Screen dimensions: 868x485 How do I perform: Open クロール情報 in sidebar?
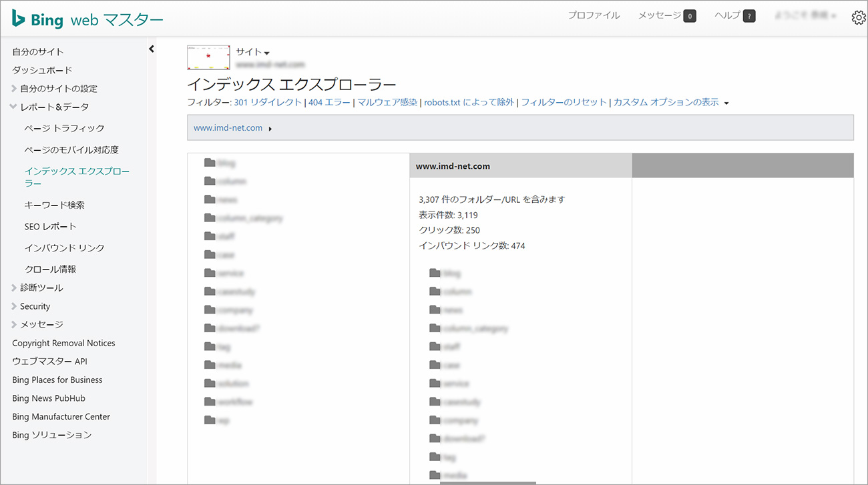coord(50,269)
